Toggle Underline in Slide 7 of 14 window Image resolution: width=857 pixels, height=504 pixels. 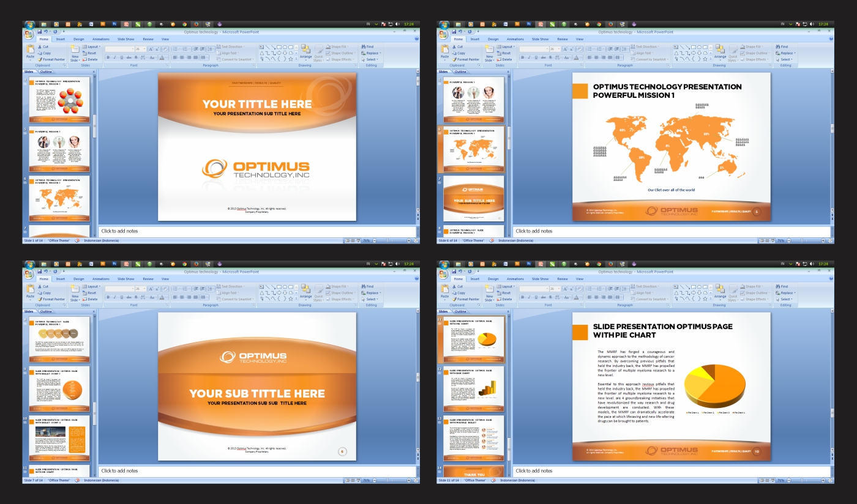121,297
